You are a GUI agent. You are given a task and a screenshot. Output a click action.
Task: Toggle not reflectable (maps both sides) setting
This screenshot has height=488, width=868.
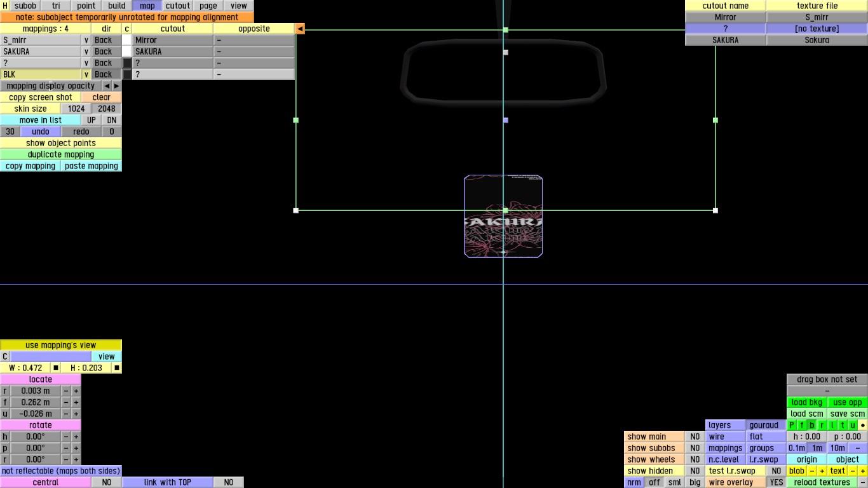click(61, 471)
